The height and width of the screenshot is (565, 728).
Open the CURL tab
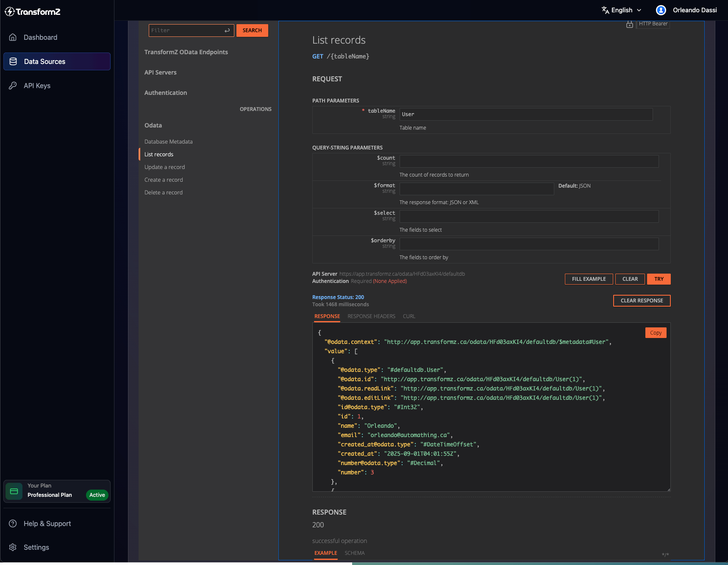click(x=408, y=316)
